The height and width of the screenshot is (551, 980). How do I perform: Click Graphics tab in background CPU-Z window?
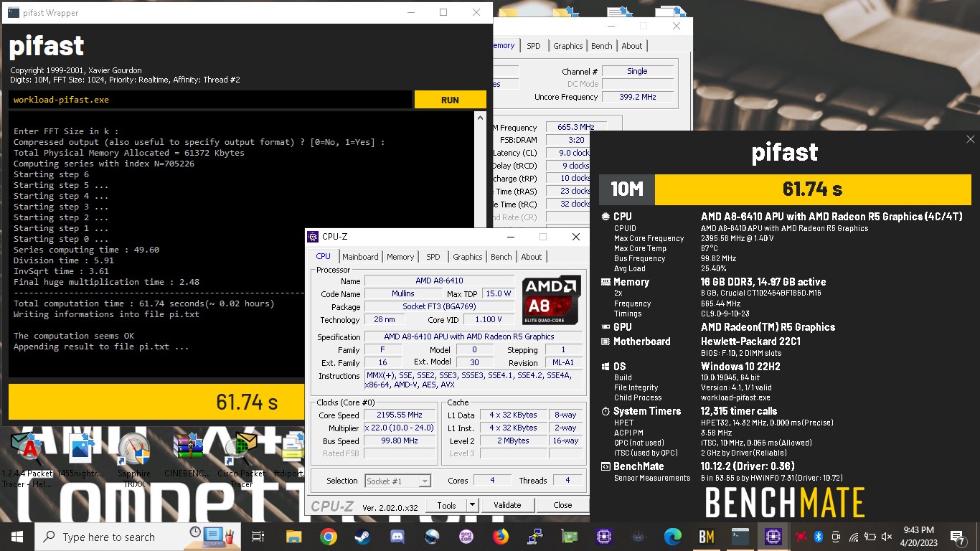pyautogui.click(x=568, y=46)
